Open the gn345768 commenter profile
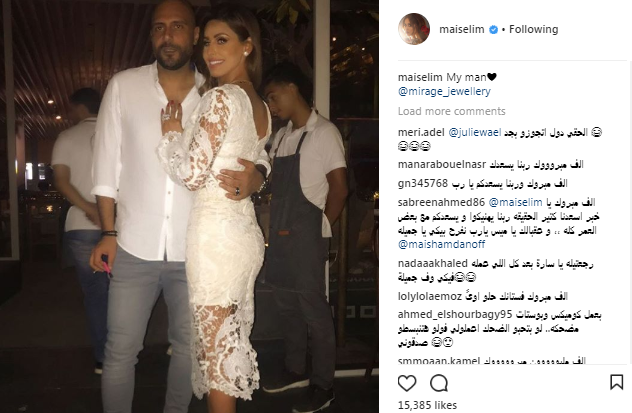632x413 pixels. click(x=422, y=183)
